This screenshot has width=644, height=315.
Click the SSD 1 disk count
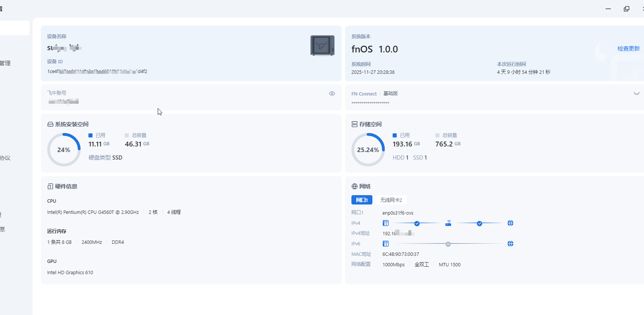[x=420, y=158]
